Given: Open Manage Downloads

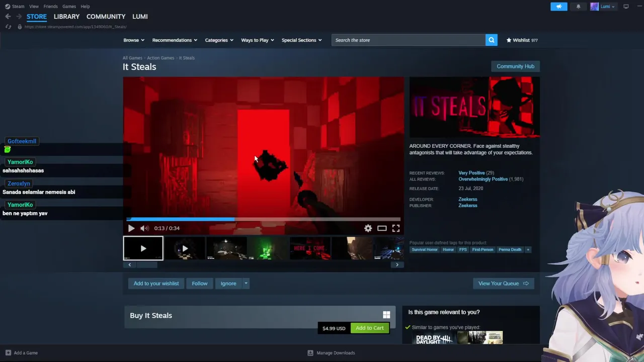Looking at the screenshot, I should click(x=331, y=353).
